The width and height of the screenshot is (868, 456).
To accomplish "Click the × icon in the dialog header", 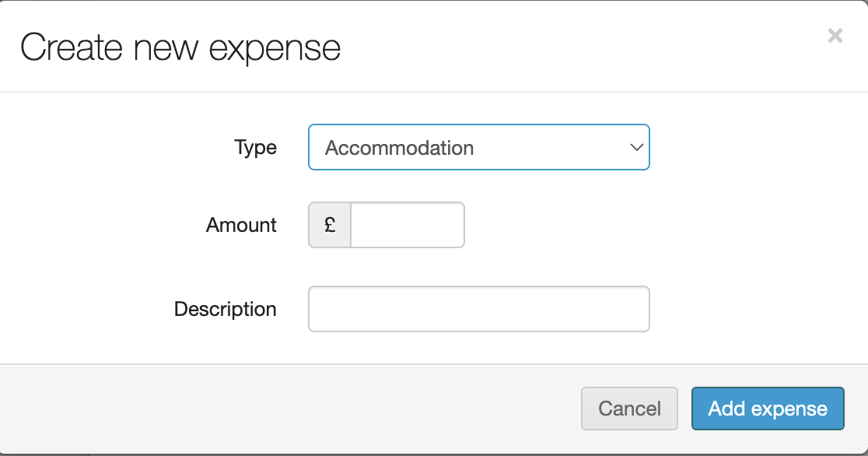I will coord(835,35).
